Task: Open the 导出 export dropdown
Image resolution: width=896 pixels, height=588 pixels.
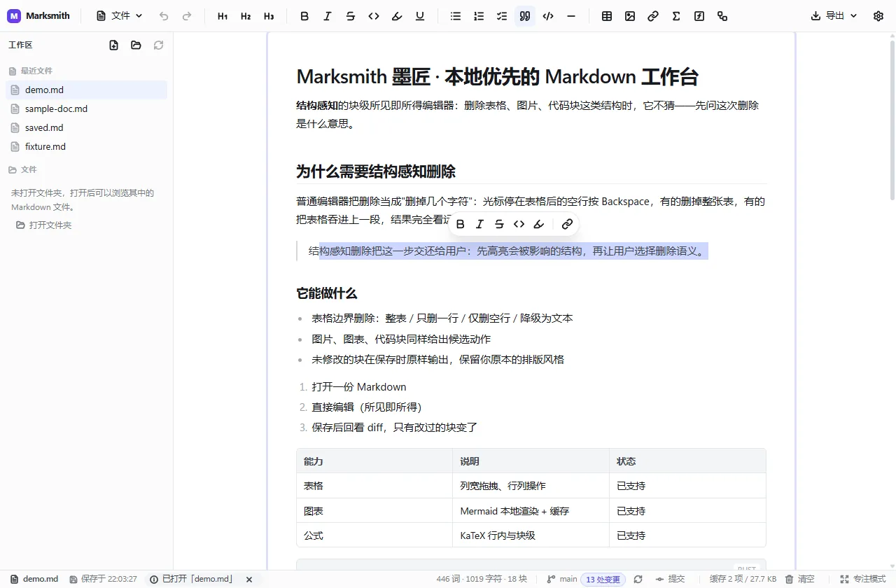Action: click(834, 16)
